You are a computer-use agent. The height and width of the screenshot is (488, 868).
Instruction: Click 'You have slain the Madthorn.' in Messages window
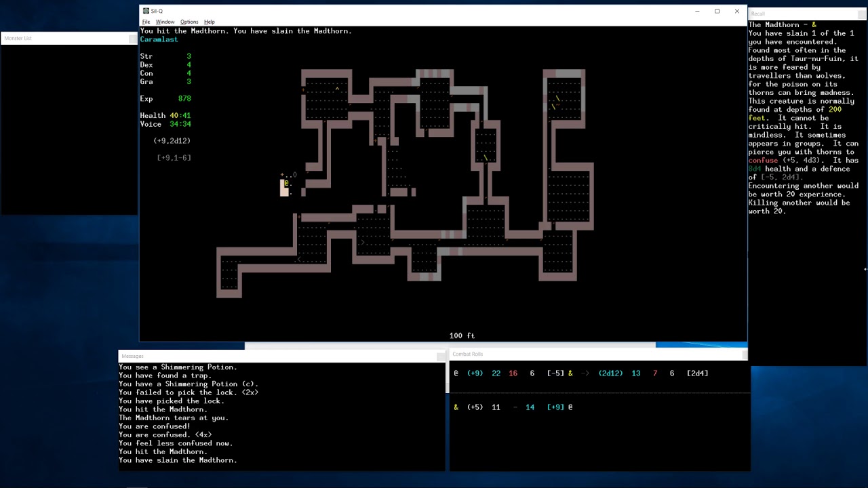tap(178, 460)
